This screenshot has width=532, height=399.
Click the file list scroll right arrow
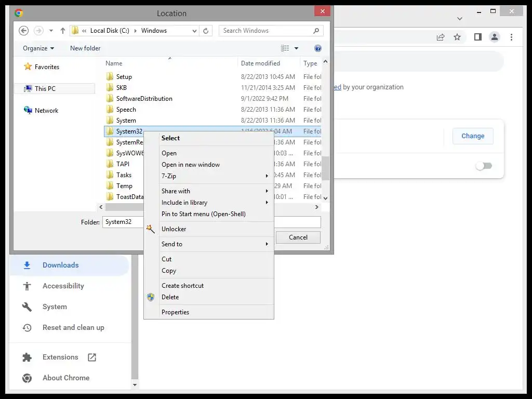click(x=317, y=207)
